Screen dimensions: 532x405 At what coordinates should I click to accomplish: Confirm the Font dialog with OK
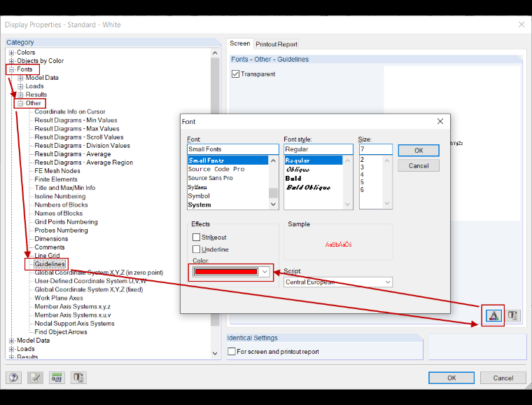pos(419,151)
